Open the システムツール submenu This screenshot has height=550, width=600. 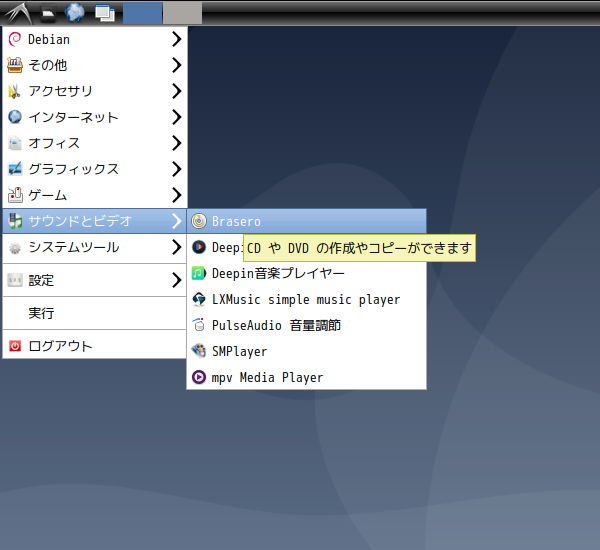point(95,247)
